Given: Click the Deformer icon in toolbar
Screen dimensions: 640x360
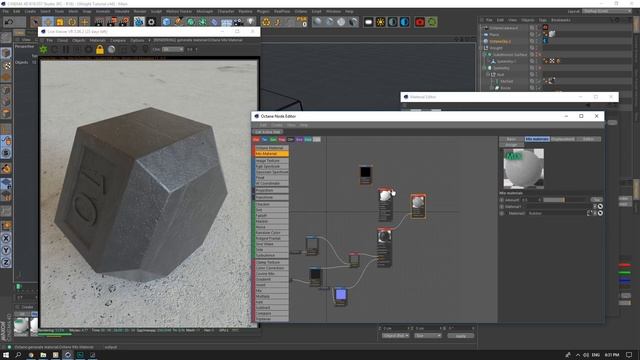Looking at the screenshot, I should pyautogui.click(x=215, y=22).
